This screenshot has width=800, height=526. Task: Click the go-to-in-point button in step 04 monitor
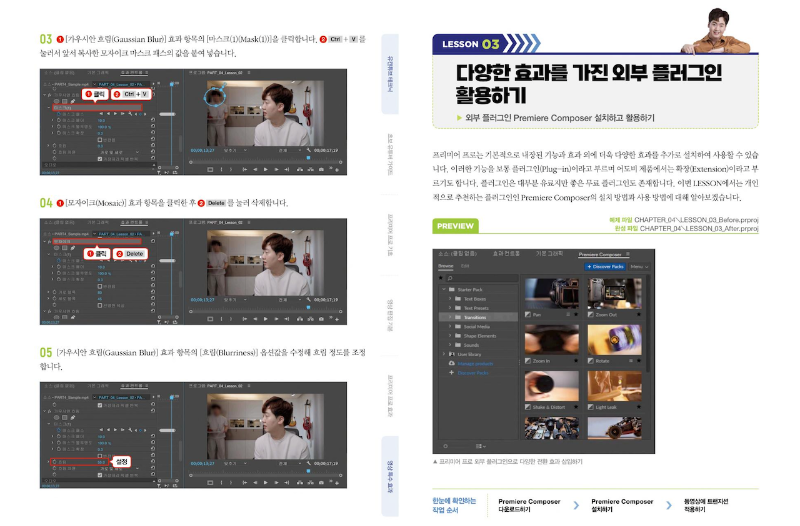tap(244, 319)
